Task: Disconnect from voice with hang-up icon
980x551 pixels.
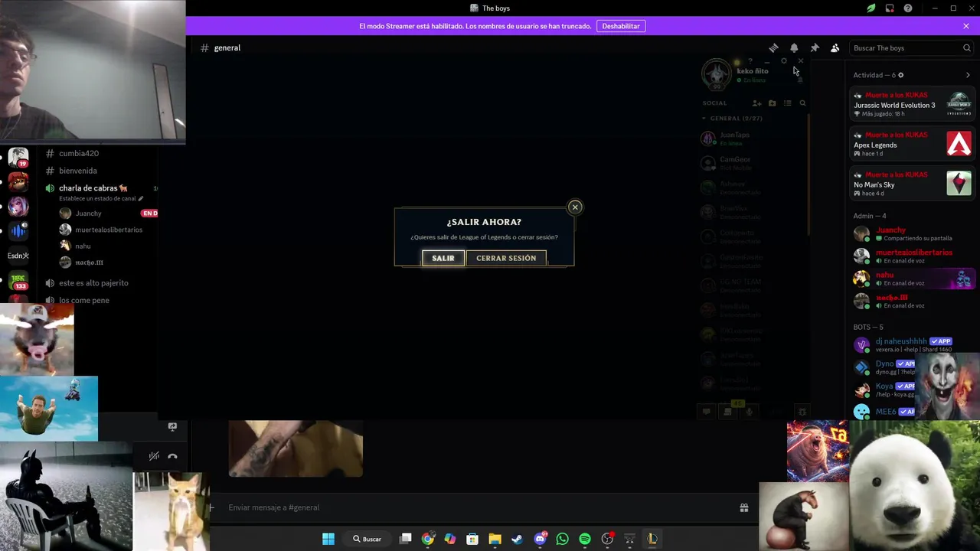Action: [x=172, y=456]
